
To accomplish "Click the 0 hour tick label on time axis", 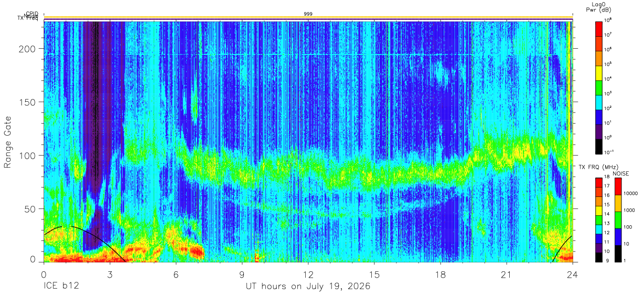I will [x=44, y=274].
